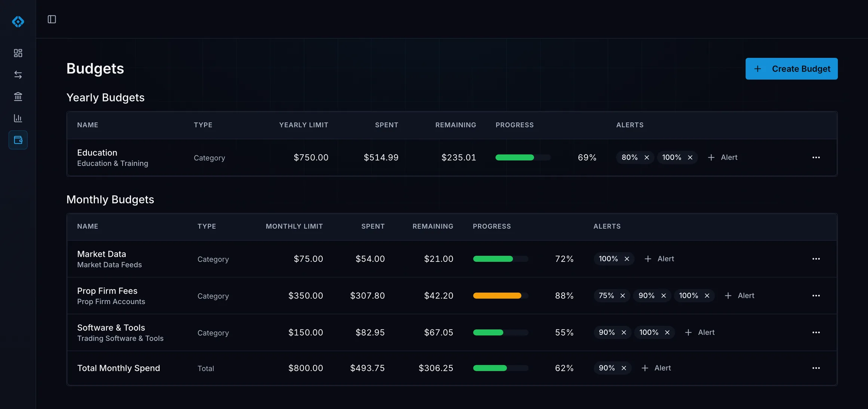The width and height of the screenshot is (868, 409).
Task: Remove the 90% alert on Prop Firm Fees
Action: [x=663, y=296]
